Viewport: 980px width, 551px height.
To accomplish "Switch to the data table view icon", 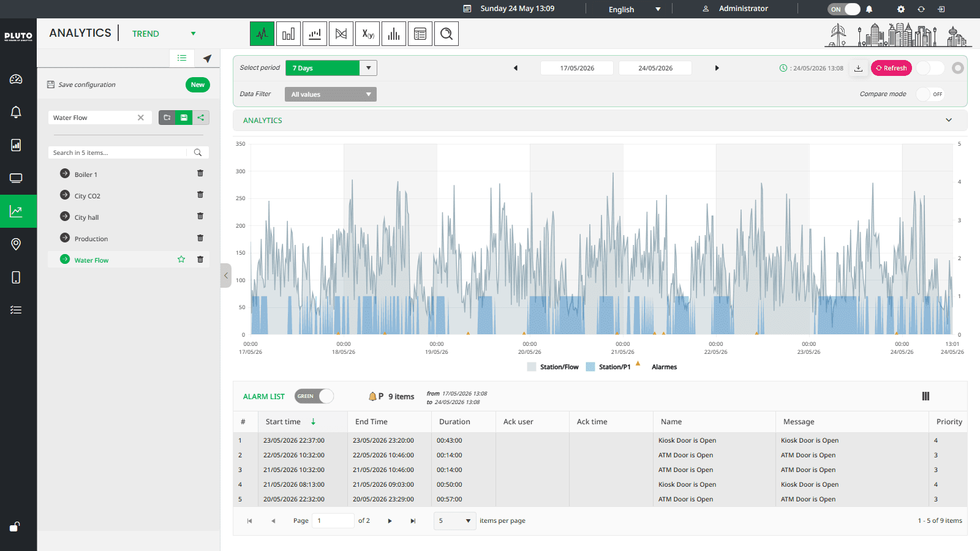I will pos(420,34).
